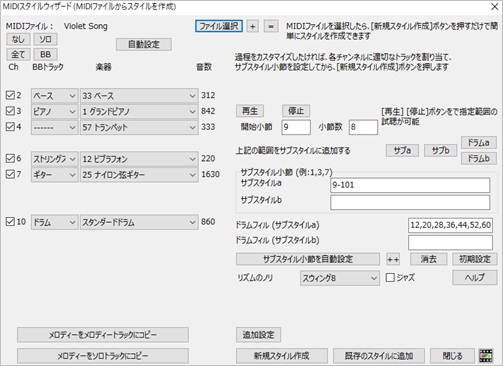Click the ドラムb button

479,158
